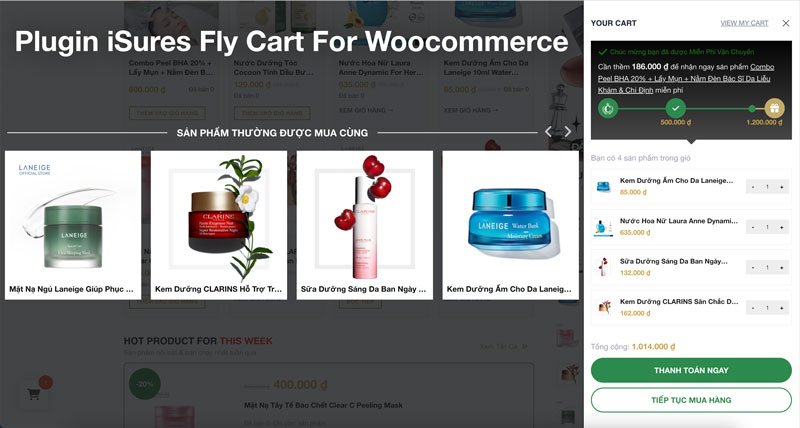
Task: Click the green checkmark milestone at 500.000 đ
Action: click(676, 108)
